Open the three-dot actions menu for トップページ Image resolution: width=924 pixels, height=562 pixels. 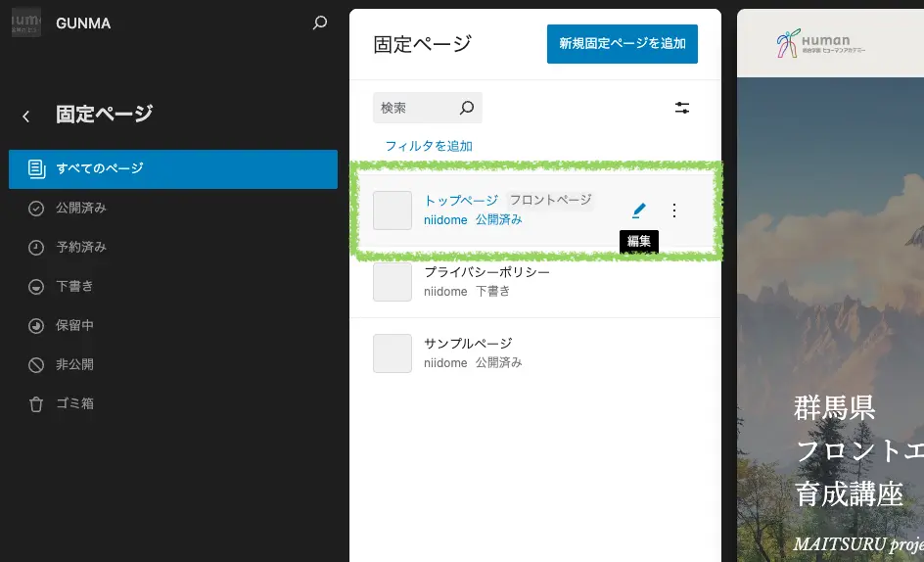click(x=673, y=210)
